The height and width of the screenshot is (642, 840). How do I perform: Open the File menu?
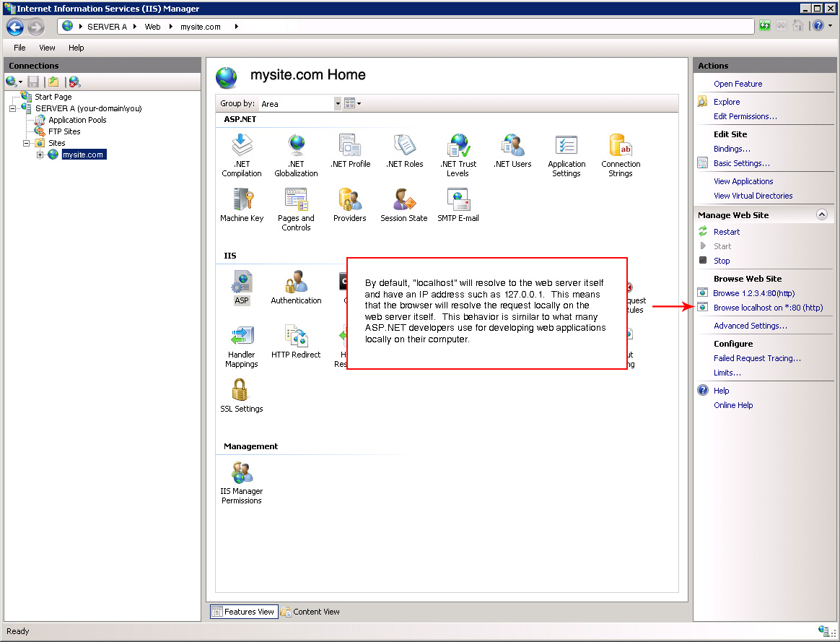(x=19, y=48)
